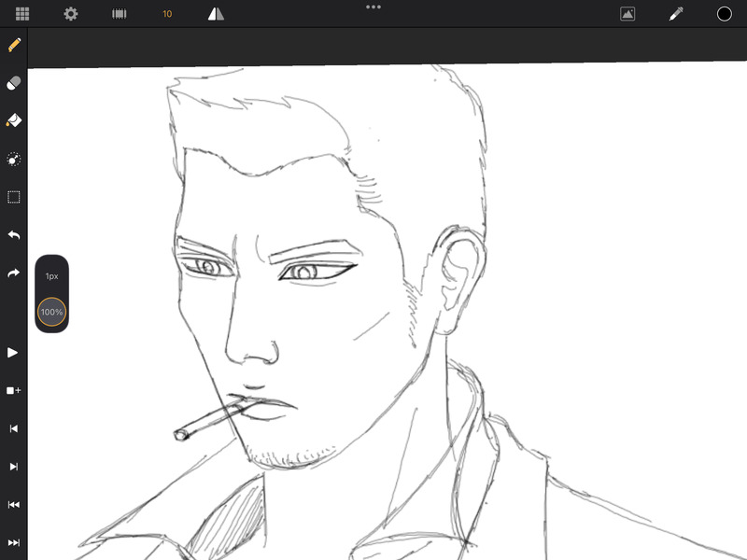Select the eraser tool
This screenshot has height=560, width=747.
click(14, 83)
